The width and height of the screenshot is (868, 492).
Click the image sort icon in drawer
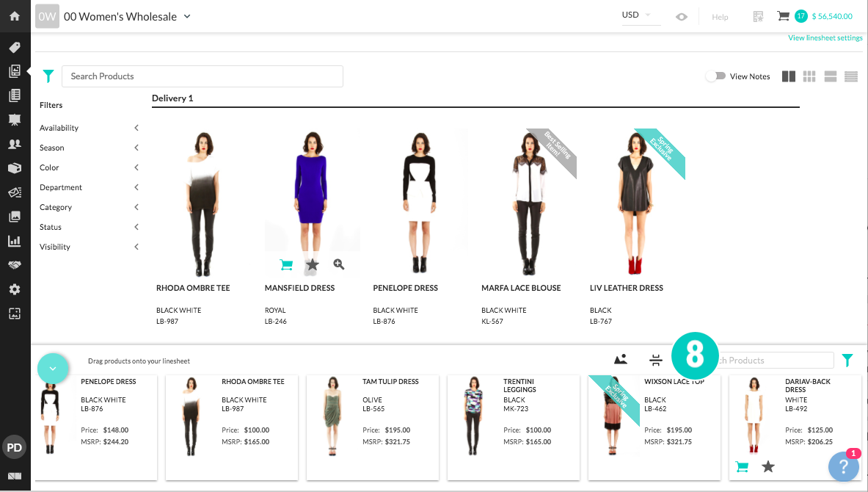coord(621,360)
